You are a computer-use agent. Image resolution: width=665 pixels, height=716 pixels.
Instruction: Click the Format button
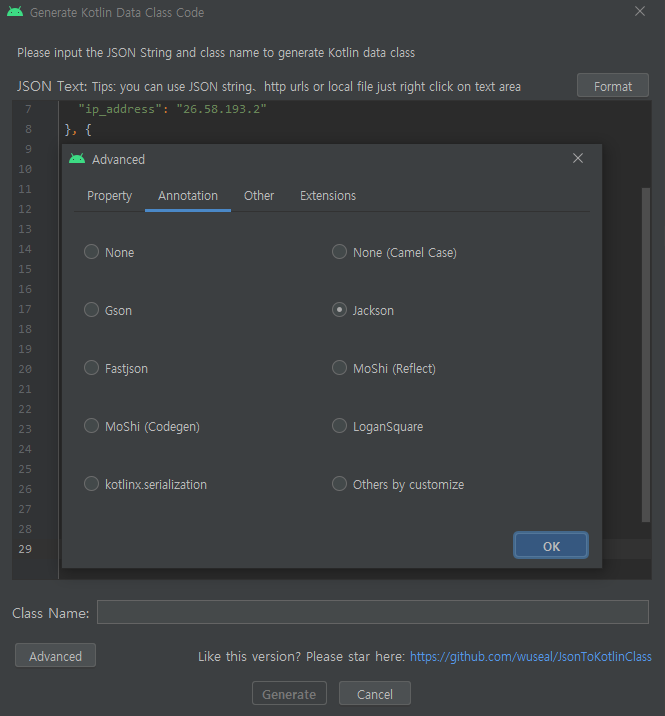point(612,86)
